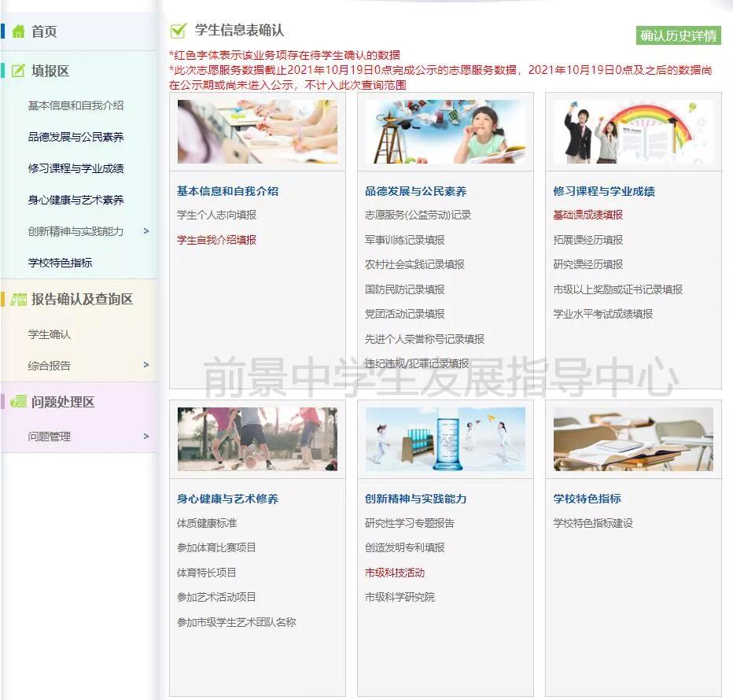Click the 身心健康与艺术修养 card image
Image resolution: width=733 pixels, height=700 pixels.
click(x=257, y=439)
